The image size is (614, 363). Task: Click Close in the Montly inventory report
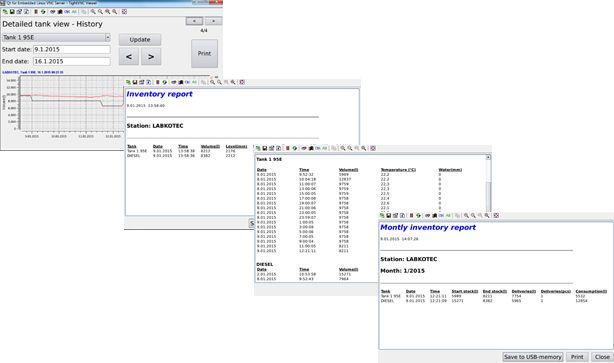point(602,357)
